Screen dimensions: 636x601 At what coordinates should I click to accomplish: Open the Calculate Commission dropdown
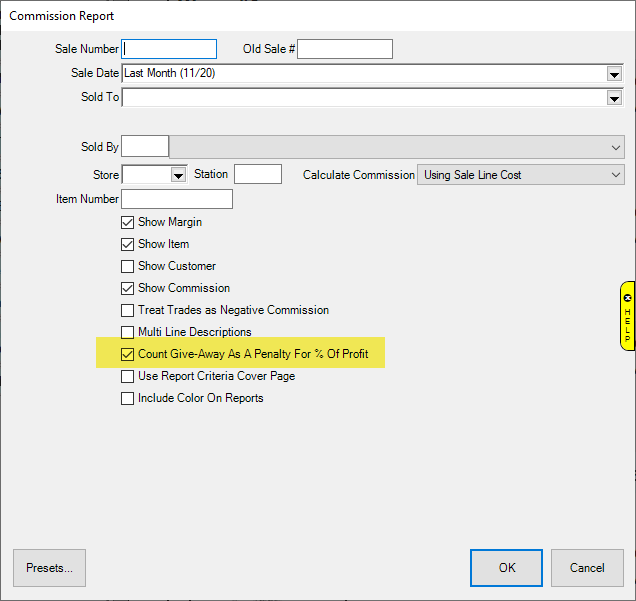(x=615, y=175)
